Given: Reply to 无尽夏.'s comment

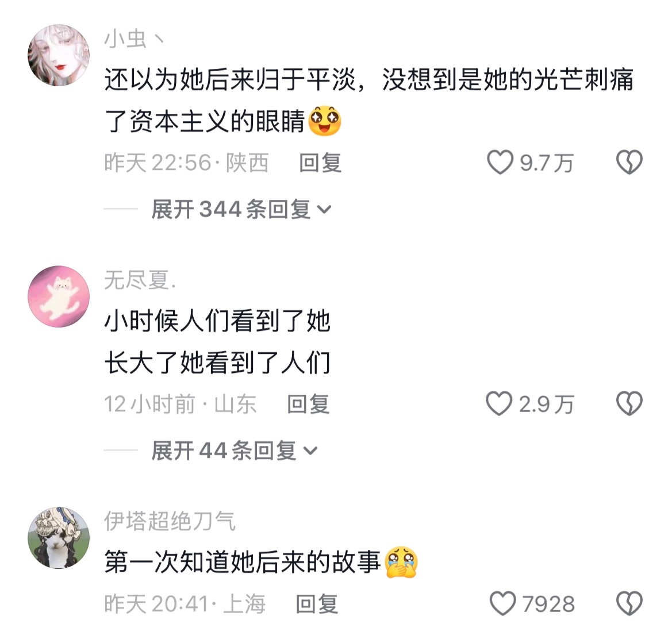Looking at the screenshot, I should pyautogui.click(x=308, y=404).
